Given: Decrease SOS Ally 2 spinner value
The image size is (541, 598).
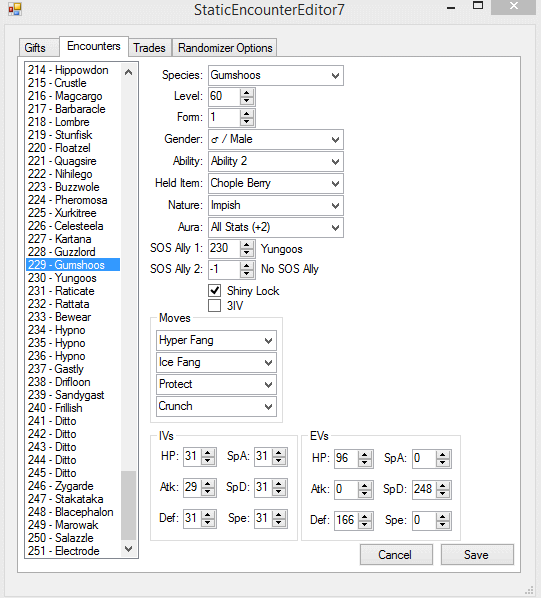Looking at the screenshot, I should 247,273.
